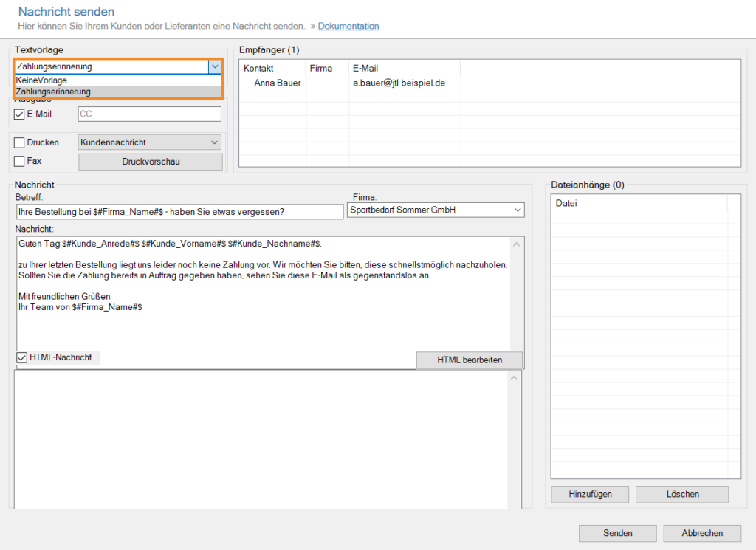Click the message text scrollbar up arrow
Screen dimensions: 756x550
click(517, 244)
